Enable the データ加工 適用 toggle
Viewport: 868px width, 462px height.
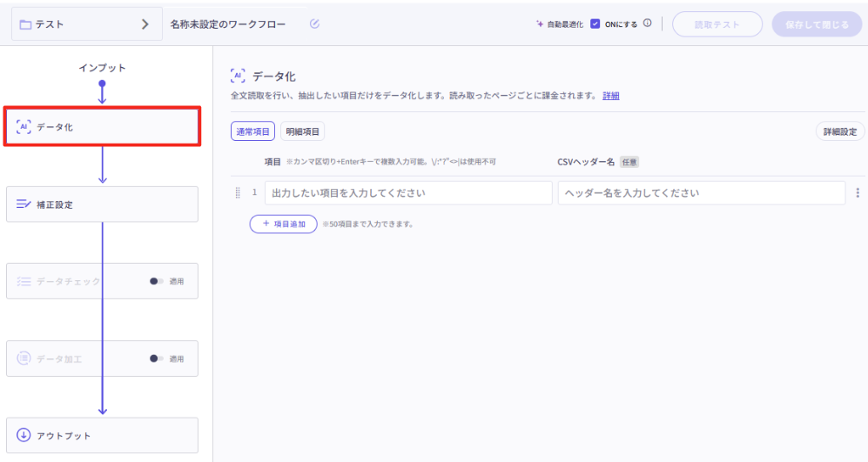tap(157, 358)
